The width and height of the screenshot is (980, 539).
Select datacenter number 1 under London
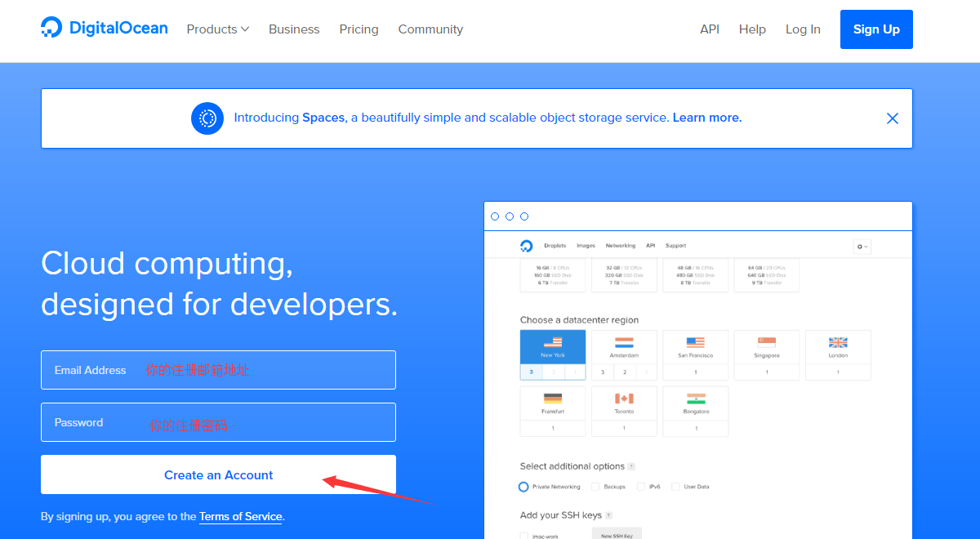coord(838,372)
